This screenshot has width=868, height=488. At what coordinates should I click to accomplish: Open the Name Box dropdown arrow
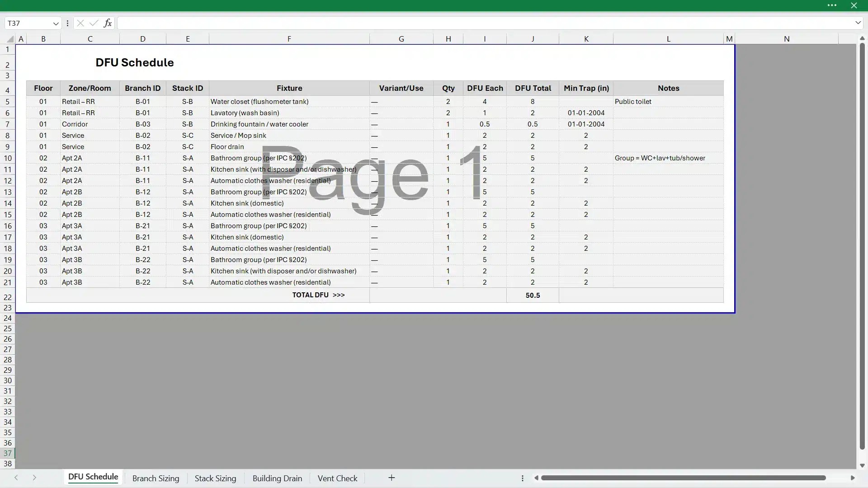point(56,23)
